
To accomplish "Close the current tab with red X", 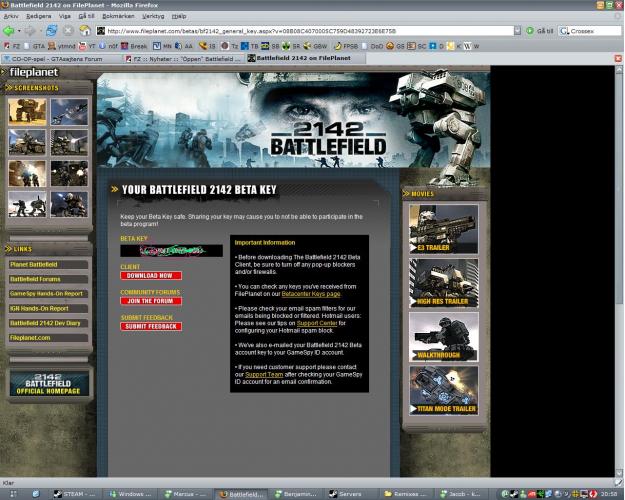I will tap(618, 59).
